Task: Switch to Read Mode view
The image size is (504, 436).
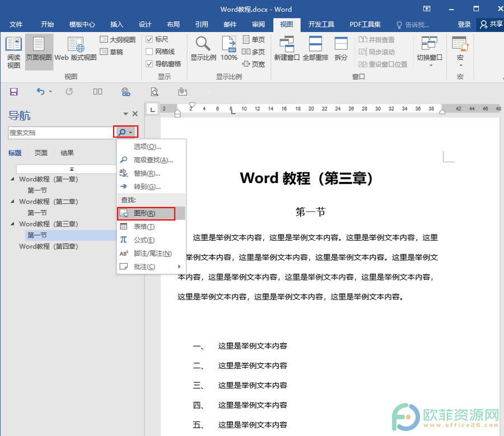Action: [x=13, y=53]
